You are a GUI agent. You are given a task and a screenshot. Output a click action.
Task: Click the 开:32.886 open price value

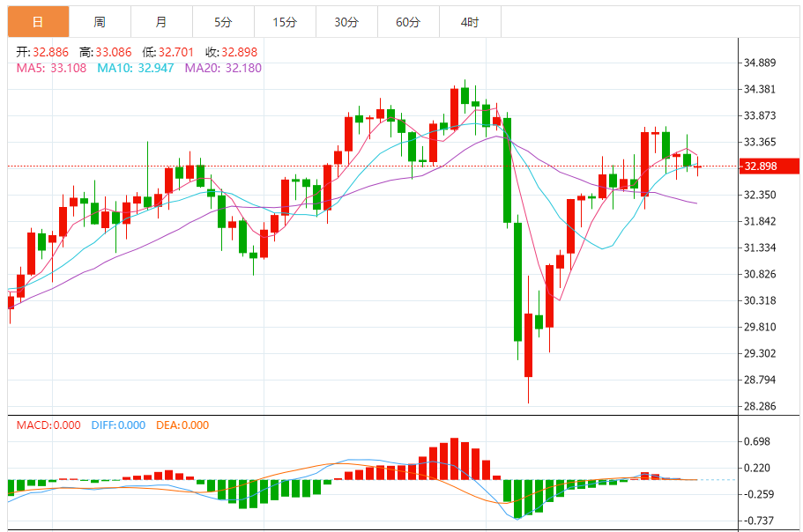coord(42,52)
